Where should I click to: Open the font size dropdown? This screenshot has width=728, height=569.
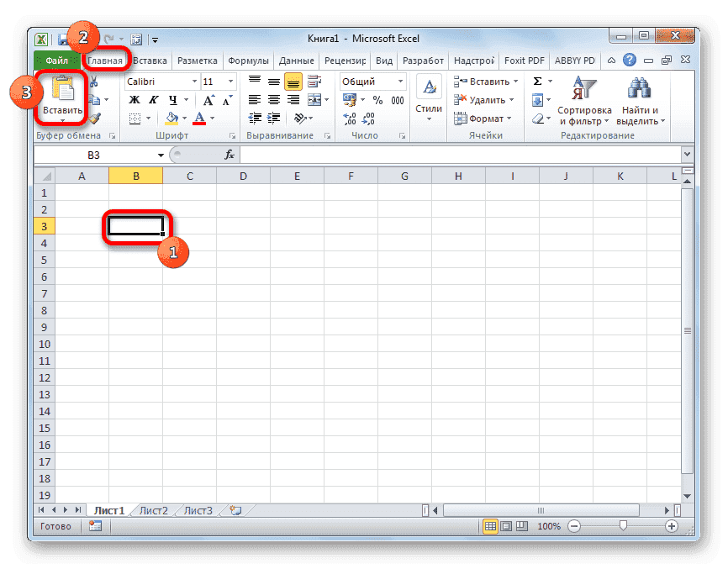[229, 82]
